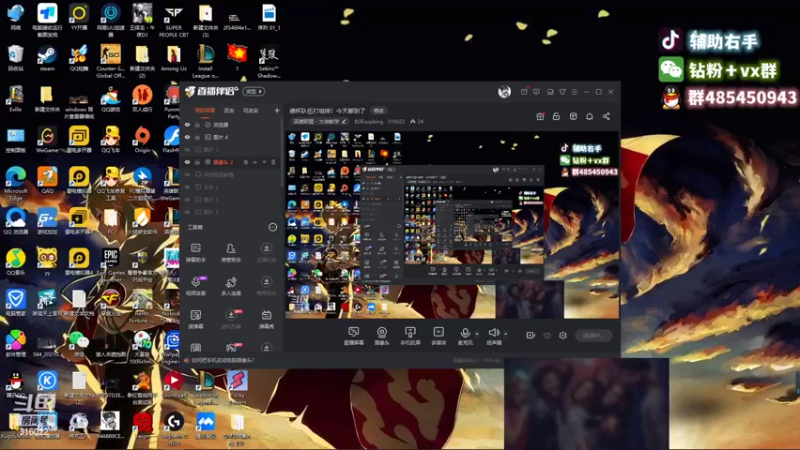Open the 弹幕助手 tool in the toolbox
The image size is (800, 450).
pyautogui.click(x=195, y=252)
